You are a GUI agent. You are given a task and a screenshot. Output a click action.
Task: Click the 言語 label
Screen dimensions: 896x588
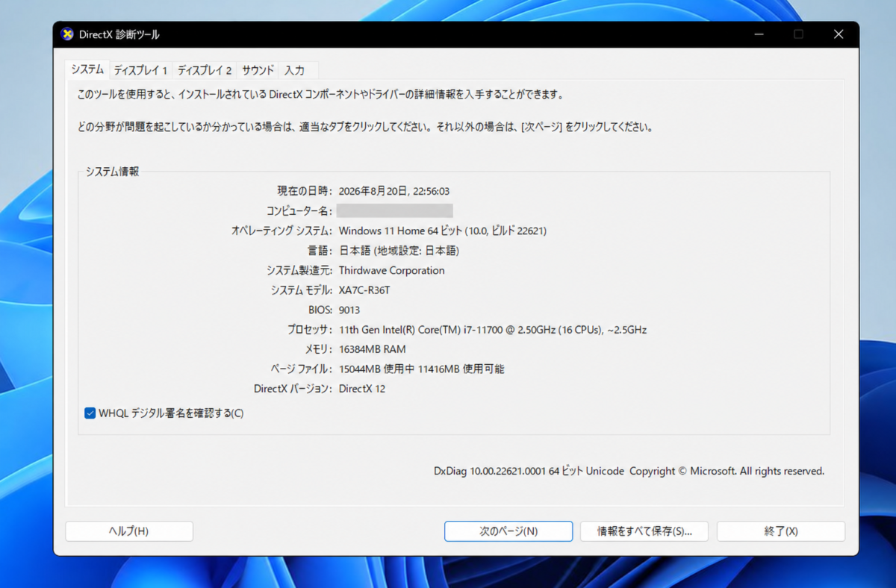(320, 251)
